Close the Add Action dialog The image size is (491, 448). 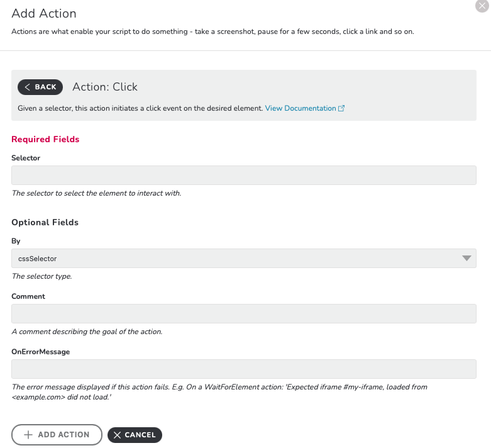tap(482, 6)
